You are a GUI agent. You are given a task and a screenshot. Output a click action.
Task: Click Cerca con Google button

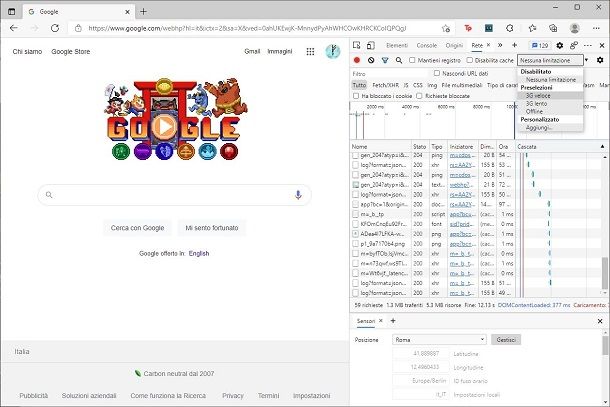click(137, 228)
